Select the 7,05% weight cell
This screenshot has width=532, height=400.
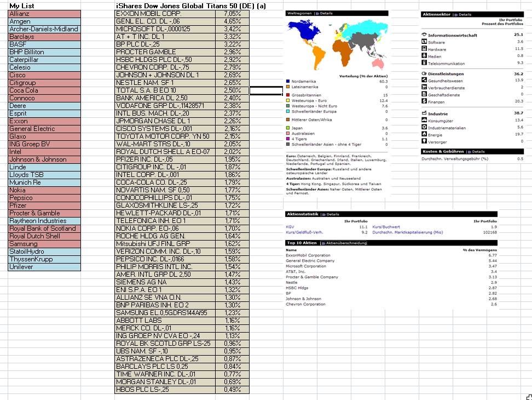[233, 14]
